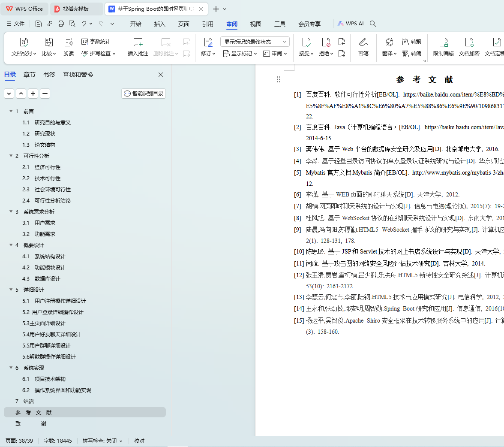Go to the previous change icon
Viewport: 504px width, 447px height.
click(x=342, y=42)
